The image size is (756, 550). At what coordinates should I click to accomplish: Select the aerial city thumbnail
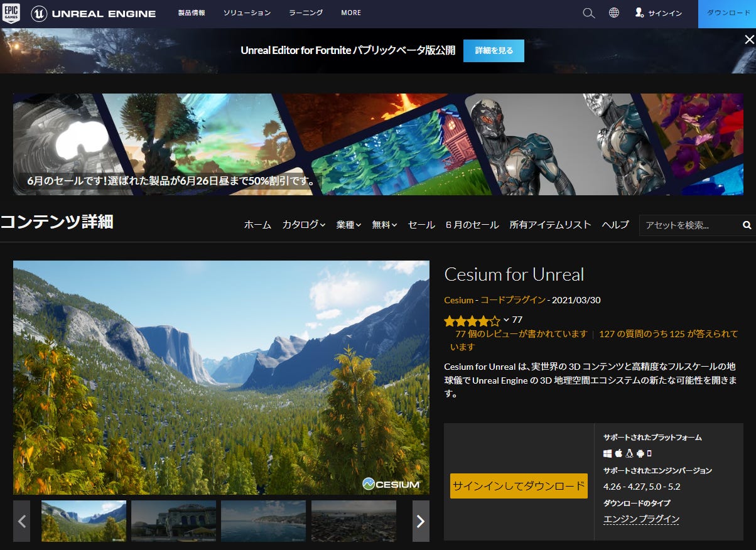coord(354,521)
